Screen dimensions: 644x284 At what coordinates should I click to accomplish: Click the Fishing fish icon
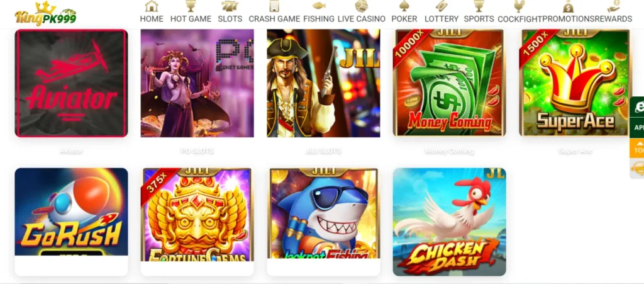[319, 6]
